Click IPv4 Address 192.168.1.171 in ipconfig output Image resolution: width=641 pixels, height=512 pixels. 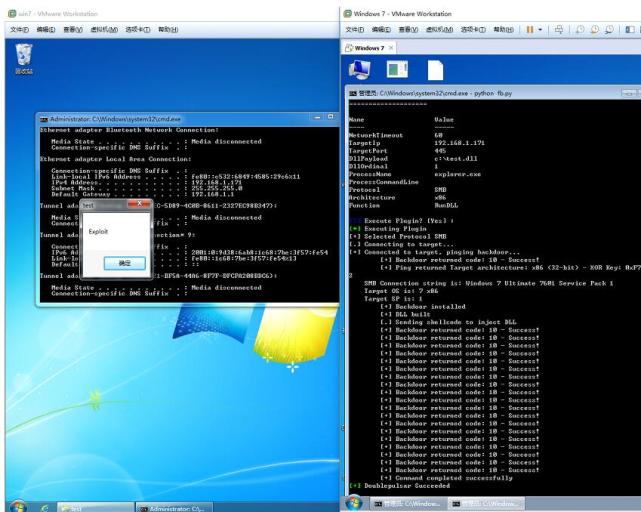(146, 182)
